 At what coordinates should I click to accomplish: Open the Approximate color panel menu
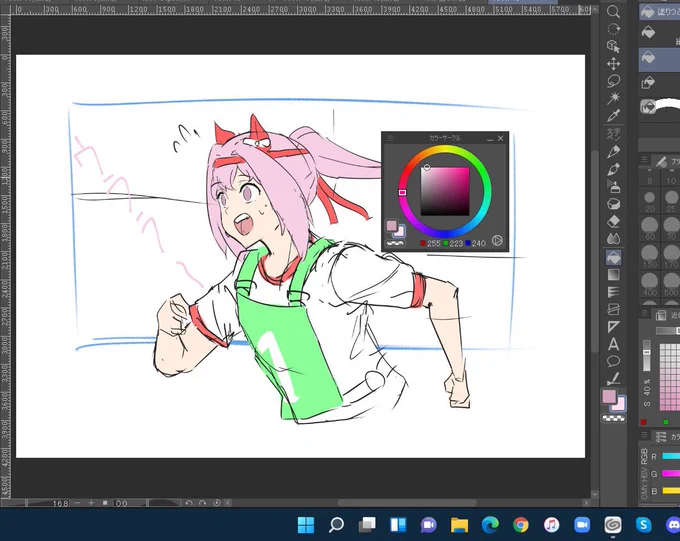coord(644,313)
